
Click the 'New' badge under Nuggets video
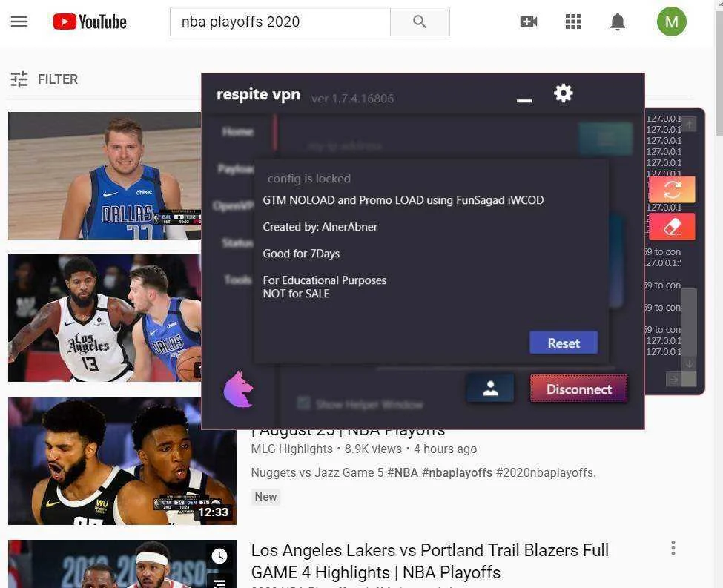pos(265,497)
